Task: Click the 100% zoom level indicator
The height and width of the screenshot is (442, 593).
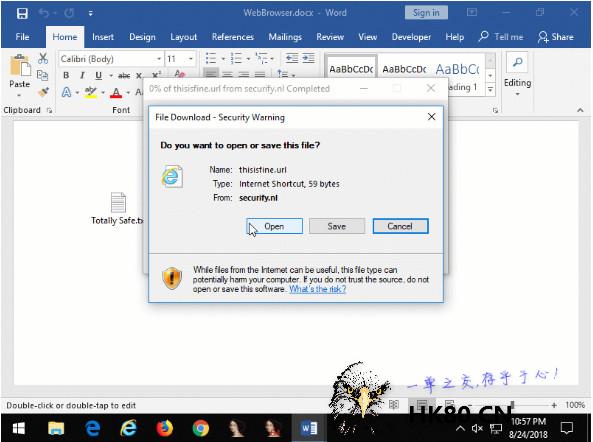Action: pos(575,405)
